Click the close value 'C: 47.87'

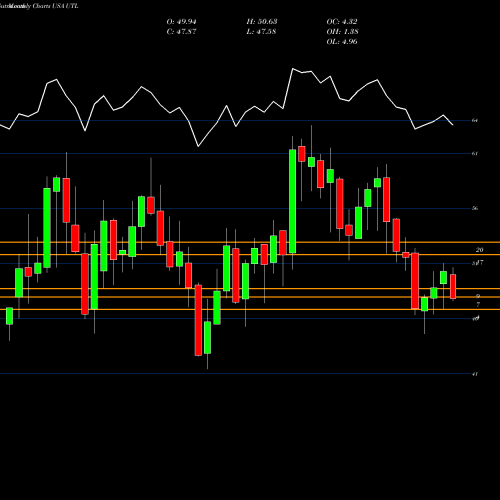[x=181, y=32]
